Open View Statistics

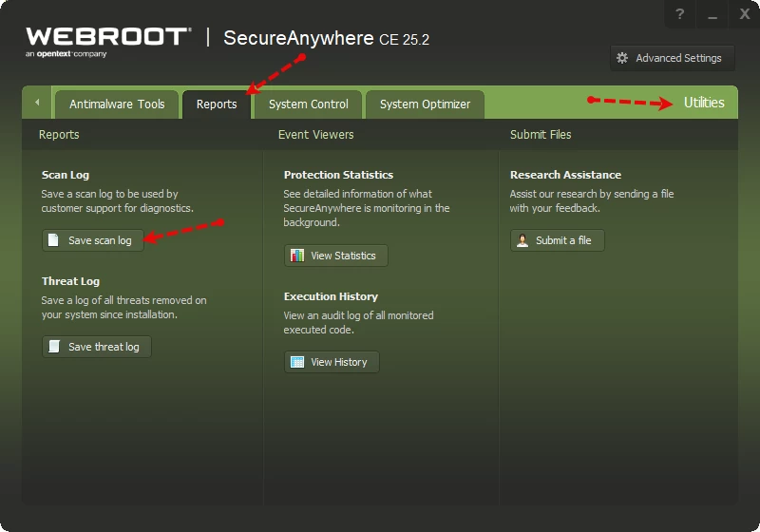pos(336,256)
